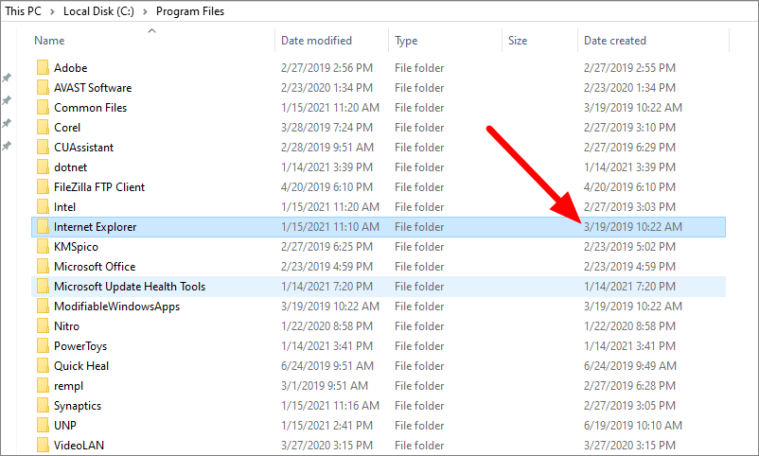Click the VideoLAN folder icon

pyautogui.click(x=43, y=444)
